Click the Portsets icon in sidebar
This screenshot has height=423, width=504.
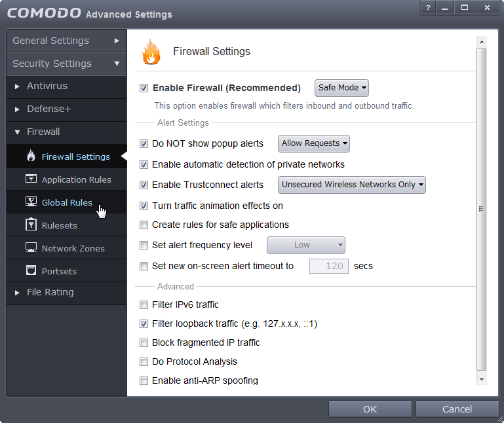click(x=31, y=270)
